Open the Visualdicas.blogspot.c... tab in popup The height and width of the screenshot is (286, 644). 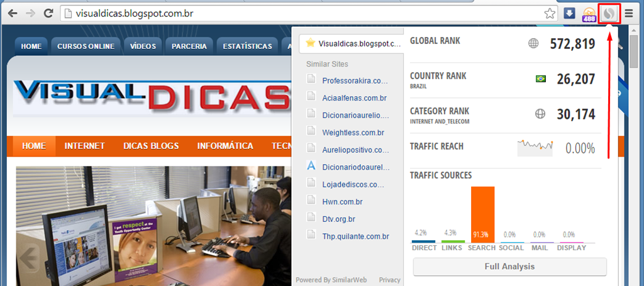pyautogui.click(x=352, y=44)
